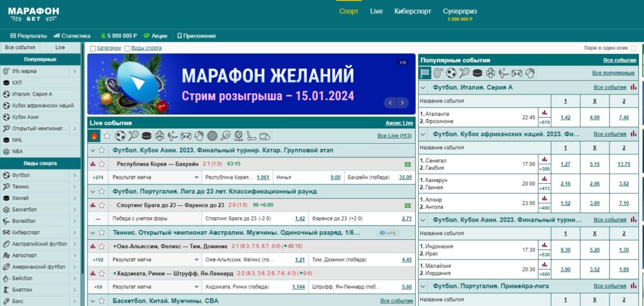
Task: Select КХЛ in the Популярные sidebar
Action: (40, 82)
